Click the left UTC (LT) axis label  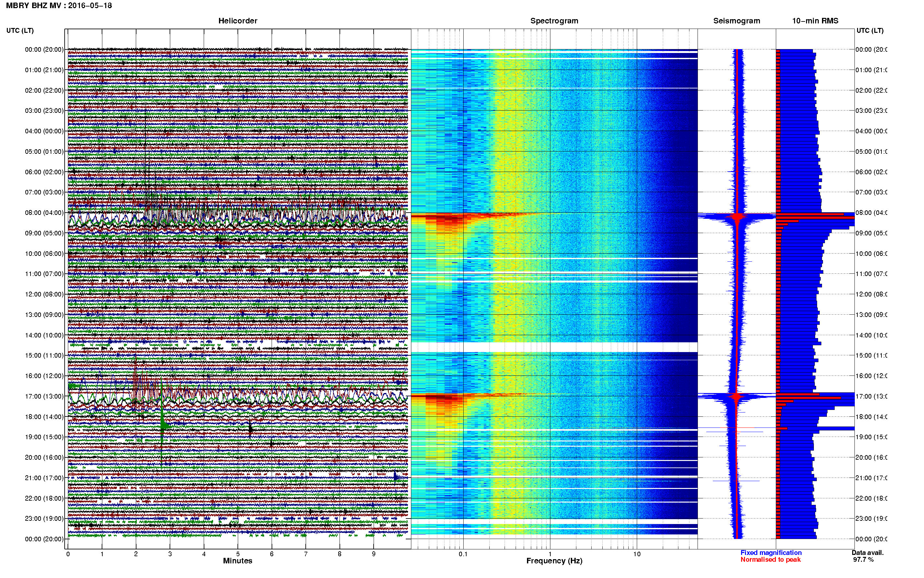click(x=20, y=31)
